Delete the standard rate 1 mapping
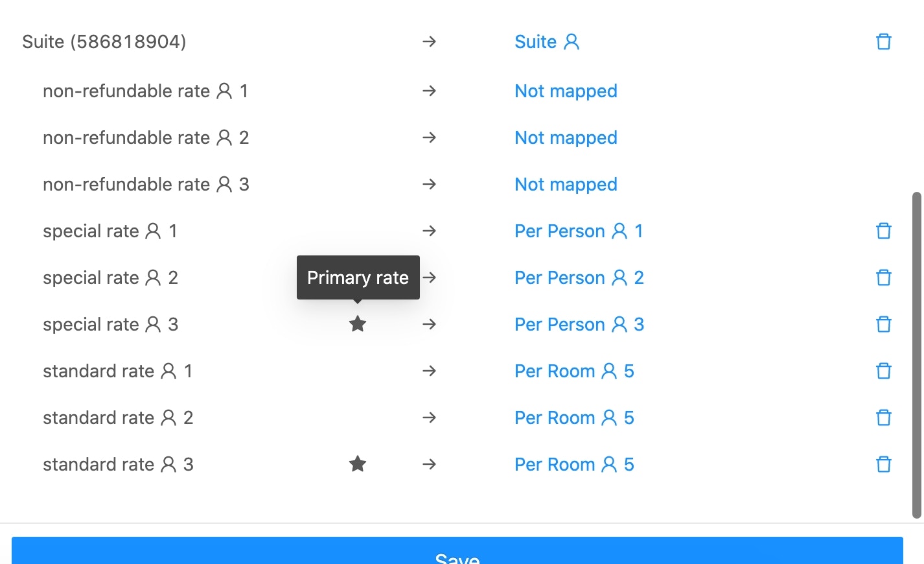Viewport: 924px width, 564px height. 883,370
